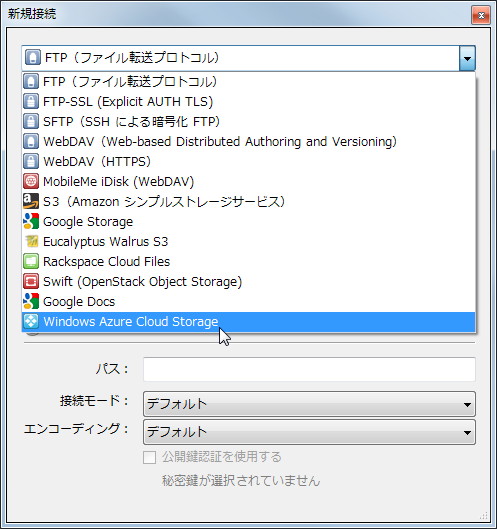Click the Google Docs logo icon
This screenshot has width=497, height=529.
31,301
